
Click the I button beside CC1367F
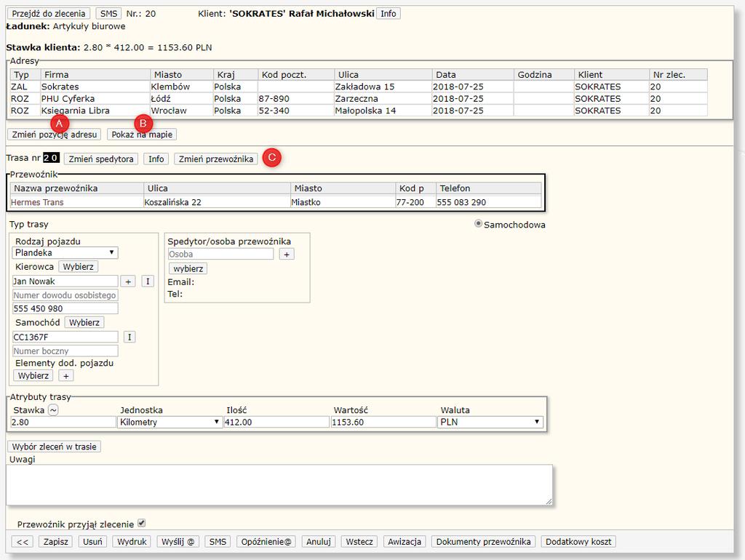130,337
